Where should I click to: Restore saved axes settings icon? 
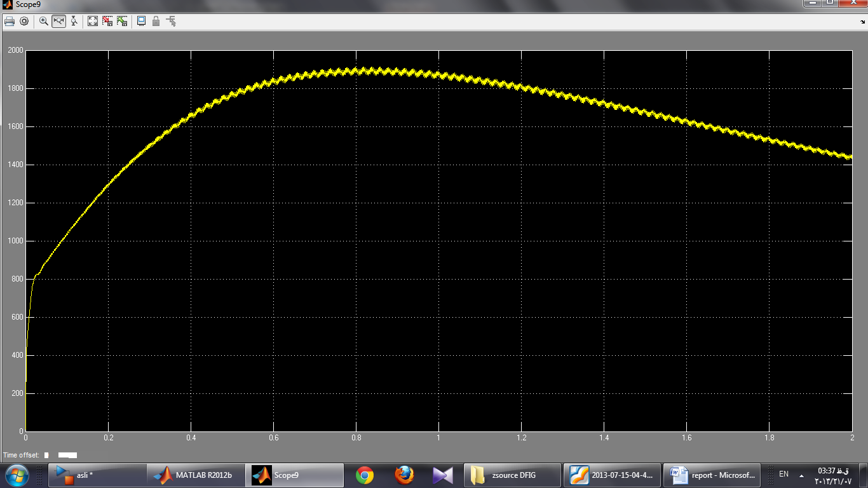[x=122, y=21]
